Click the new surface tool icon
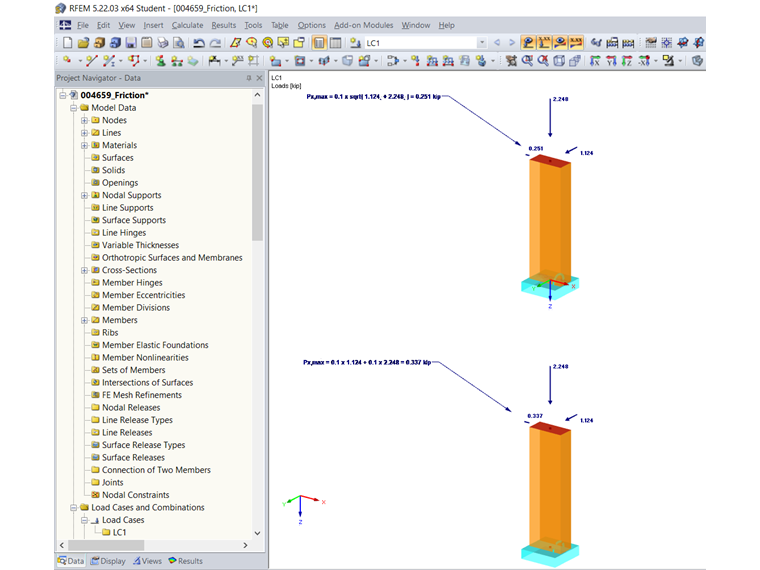 tap(275, 61)
